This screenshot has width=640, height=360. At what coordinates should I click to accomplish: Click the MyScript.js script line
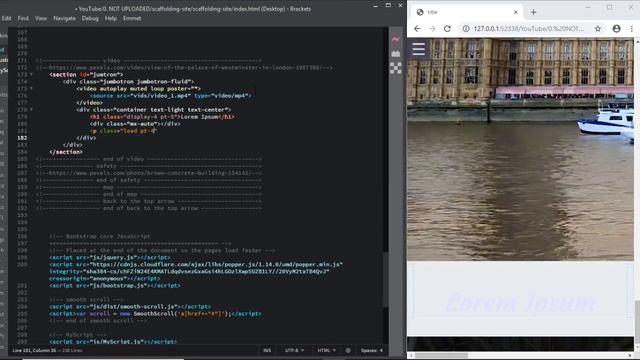(113, 342)
